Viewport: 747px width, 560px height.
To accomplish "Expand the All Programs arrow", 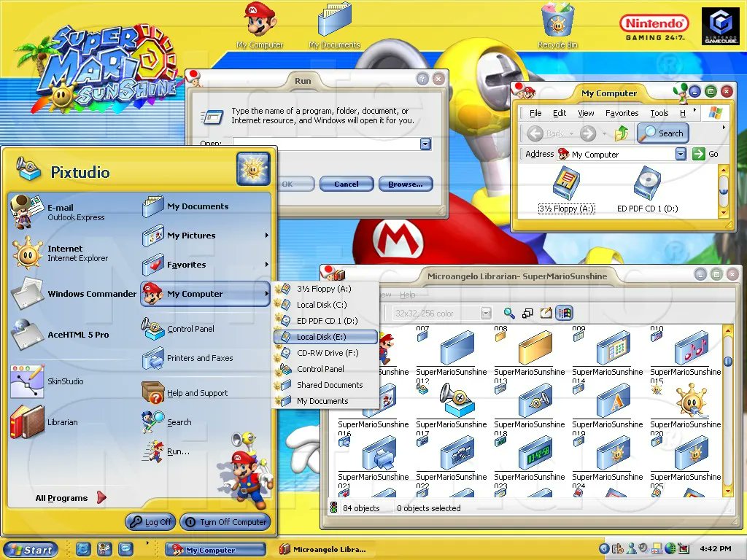I will (102, 497).
